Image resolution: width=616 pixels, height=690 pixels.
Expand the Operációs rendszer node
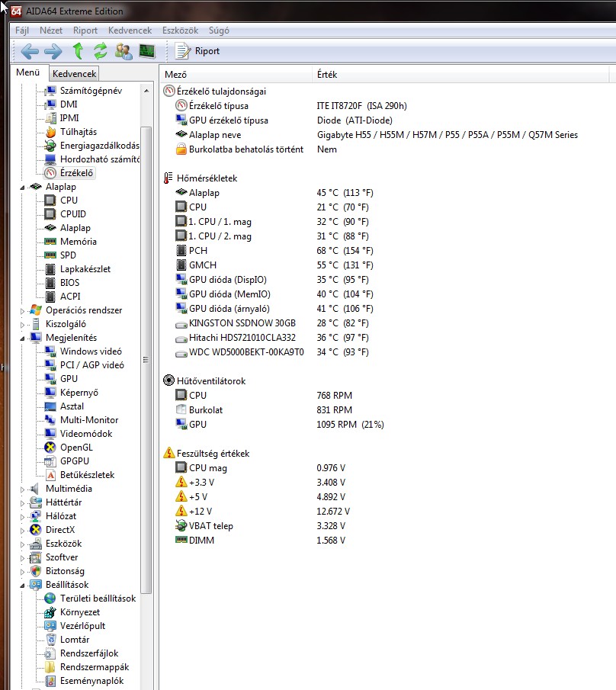(22, 310)
